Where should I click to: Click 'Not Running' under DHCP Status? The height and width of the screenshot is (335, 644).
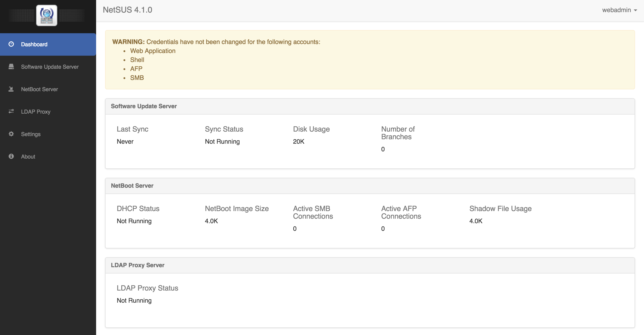pos(134,221)
